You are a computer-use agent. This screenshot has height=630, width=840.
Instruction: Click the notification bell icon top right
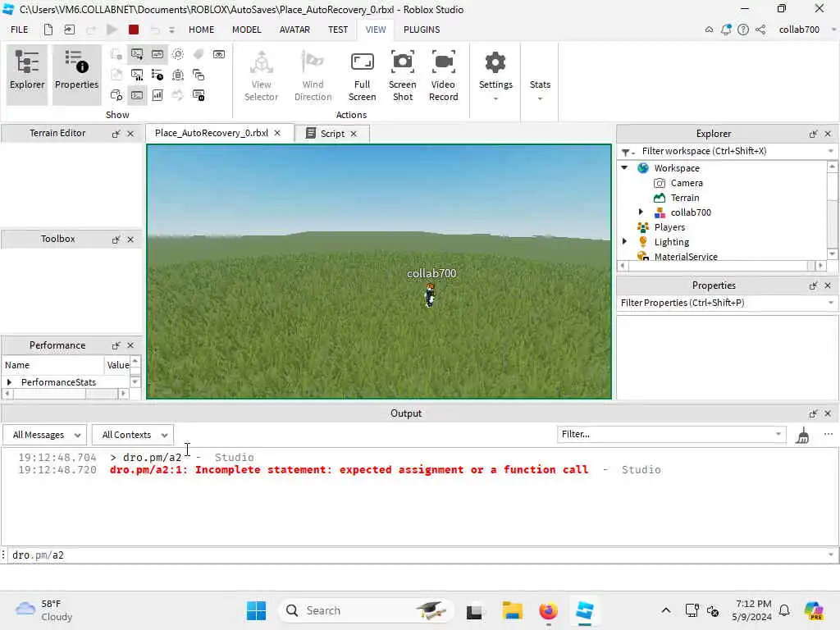coord(726,30)
